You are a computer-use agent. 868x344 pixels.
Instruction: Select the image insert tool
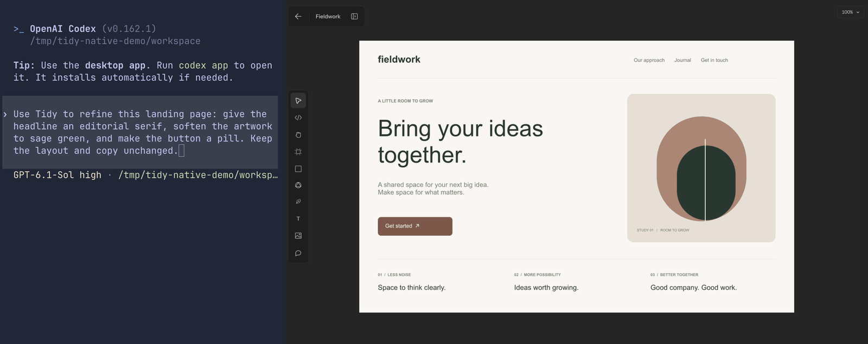pos(298,236)
